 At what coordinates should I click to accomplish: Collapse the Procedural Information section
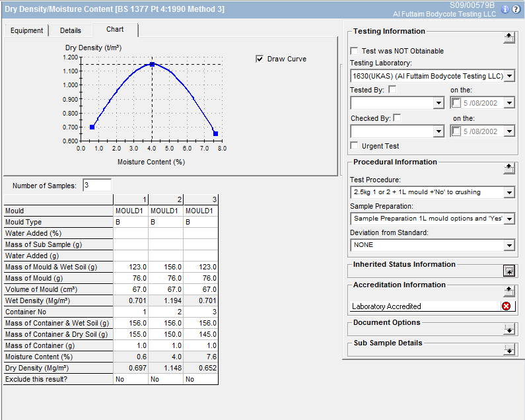508,168
